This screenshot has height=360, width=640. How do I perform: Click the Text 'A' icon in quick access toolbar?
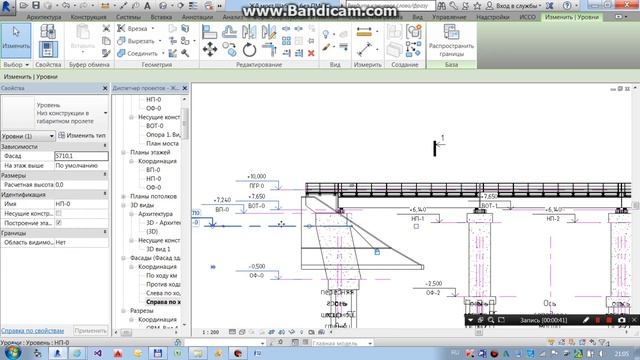[x=147, y=6]
